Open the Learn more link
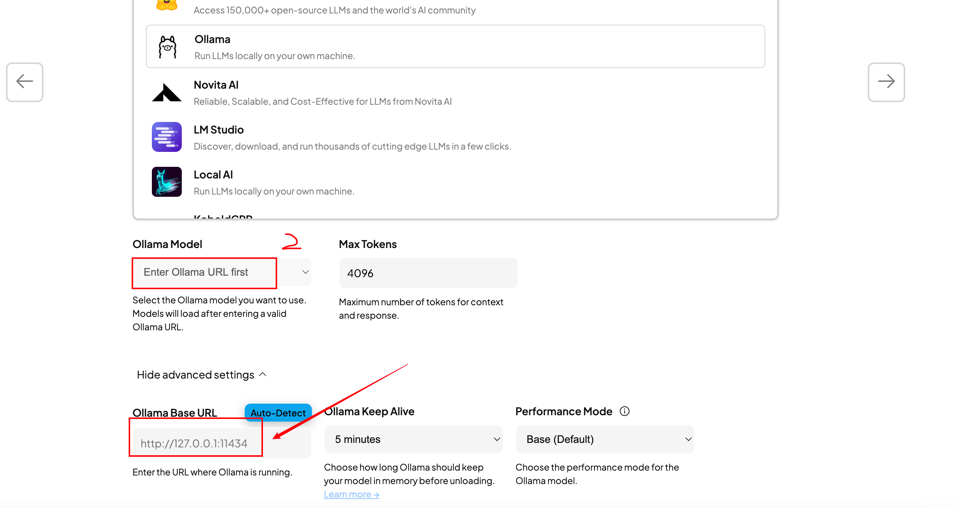This screenshot has width=980, height=508. [x=351, y=494]
